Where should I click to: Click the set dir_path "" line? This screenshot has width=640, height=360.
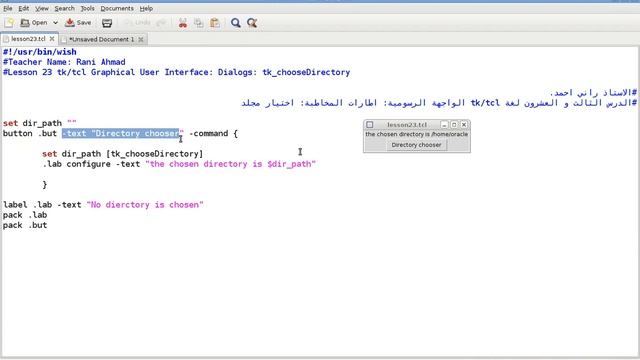click(40, 123)
